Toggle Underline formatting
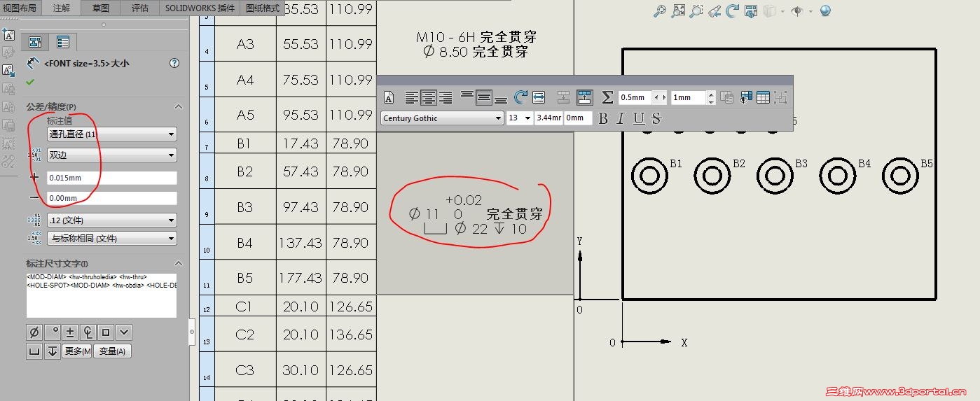This screenshot has width=980, height=401. (x=638, y=118)
